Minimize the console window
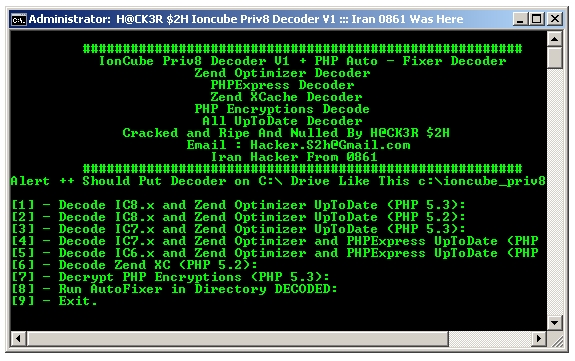The width and height of the screenshot is (575, 361). (x=520, y=19)
